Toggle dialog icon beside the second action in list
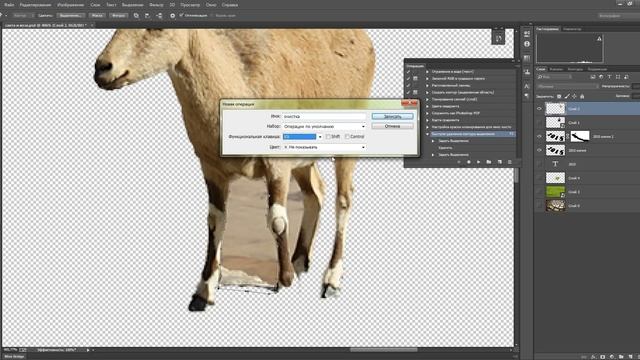 [415, 78]
